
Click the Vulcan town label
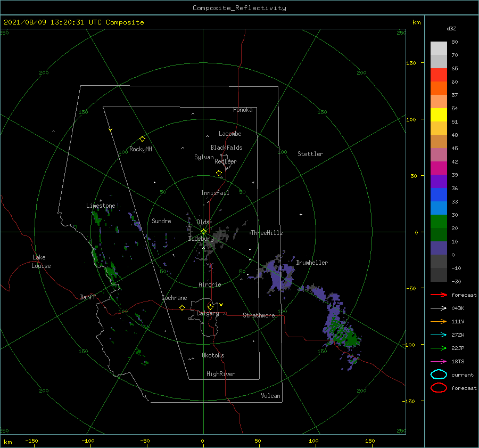coord(270,396)
